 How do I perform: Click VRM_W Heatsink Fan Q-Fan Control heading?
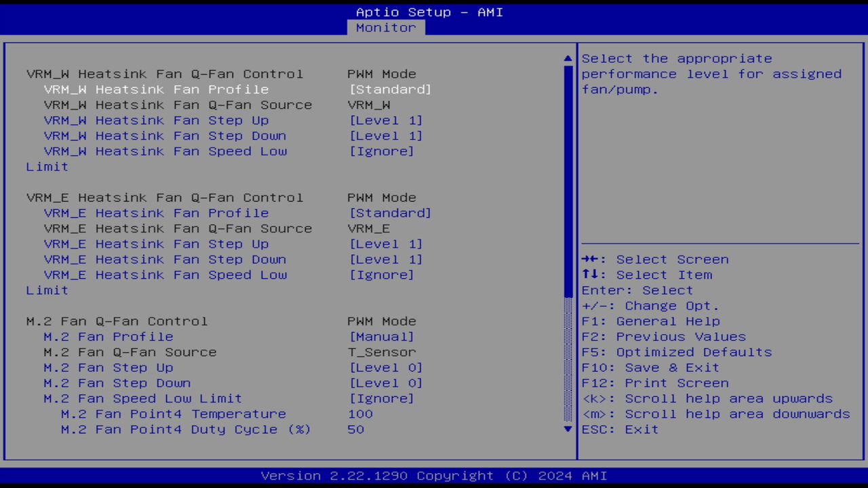tap(165, 75)
